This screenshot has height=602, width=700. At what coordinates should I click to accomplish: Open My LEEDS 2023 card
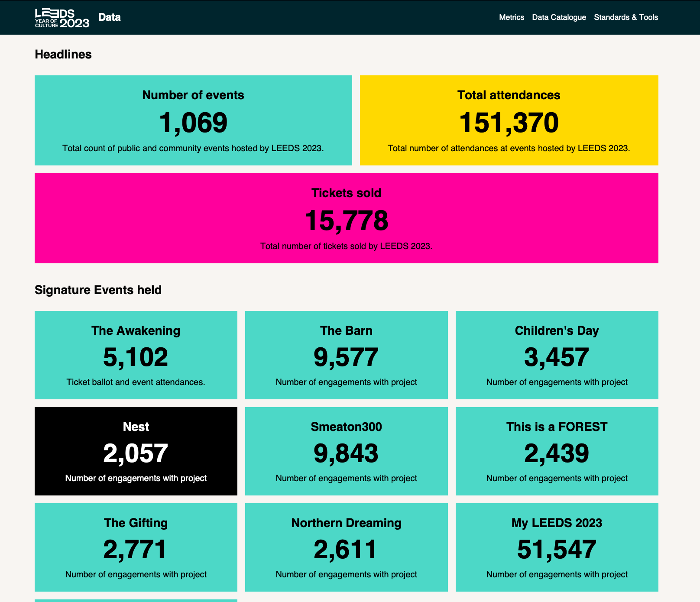(x=557, y=547)
